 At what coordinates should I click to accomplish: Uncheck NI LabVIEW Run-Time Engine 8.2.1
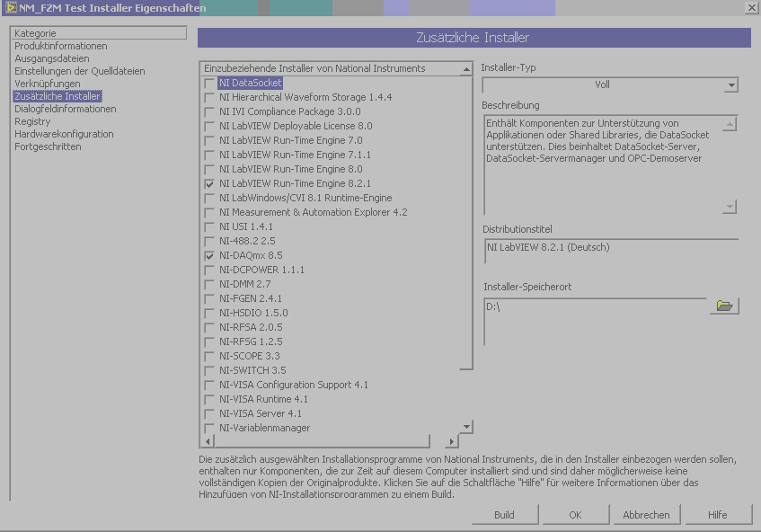209,184
